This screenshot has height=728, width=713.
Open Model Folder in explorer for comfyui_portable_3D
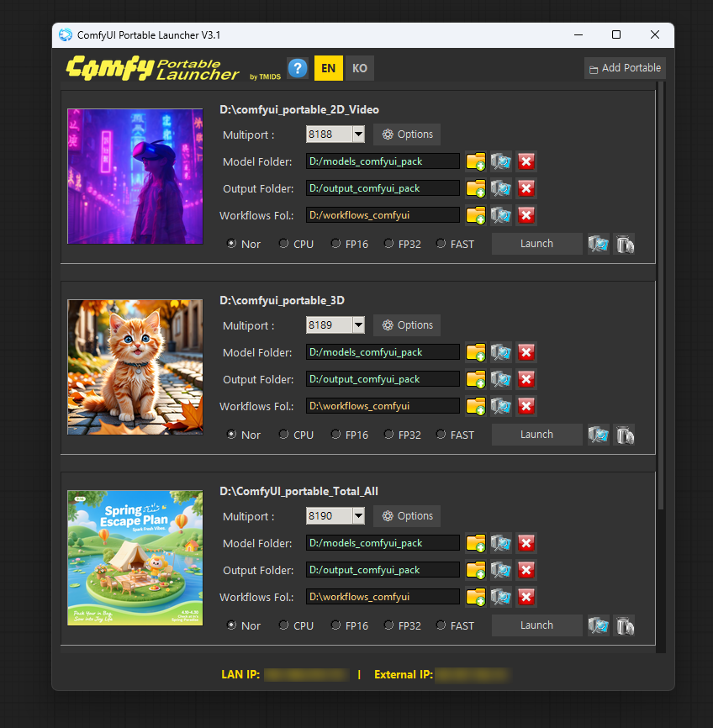tap(501, 352)
